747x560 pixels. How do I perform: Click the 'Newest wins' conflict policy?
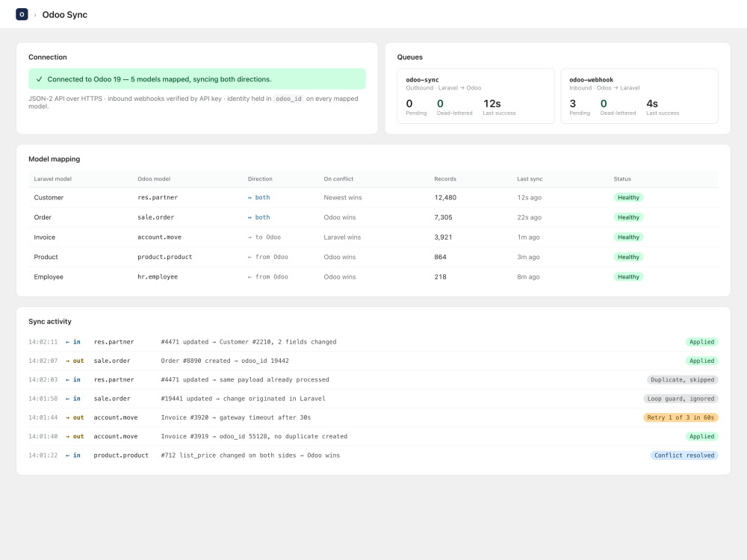coord(343,198)
